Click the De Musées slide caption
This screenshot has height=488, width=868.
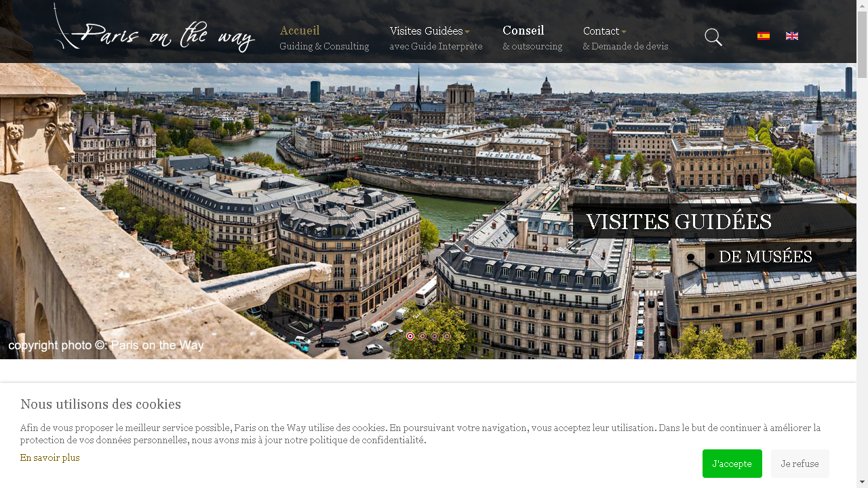[x=766, y=257]
